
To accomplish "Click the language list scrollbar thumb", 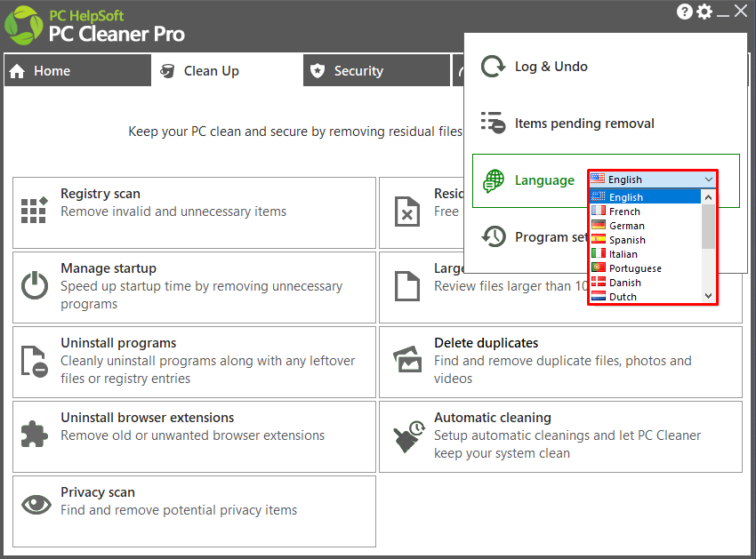I will pos(708,227).
